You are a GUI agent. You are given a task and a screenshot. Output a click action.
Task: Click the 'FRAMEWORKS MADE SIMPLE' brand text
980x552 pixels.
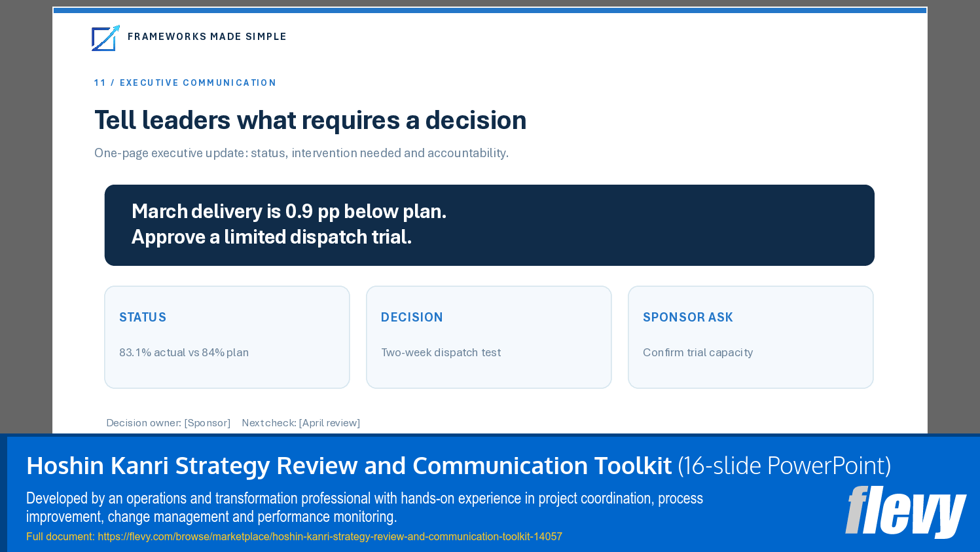[207, 37]
